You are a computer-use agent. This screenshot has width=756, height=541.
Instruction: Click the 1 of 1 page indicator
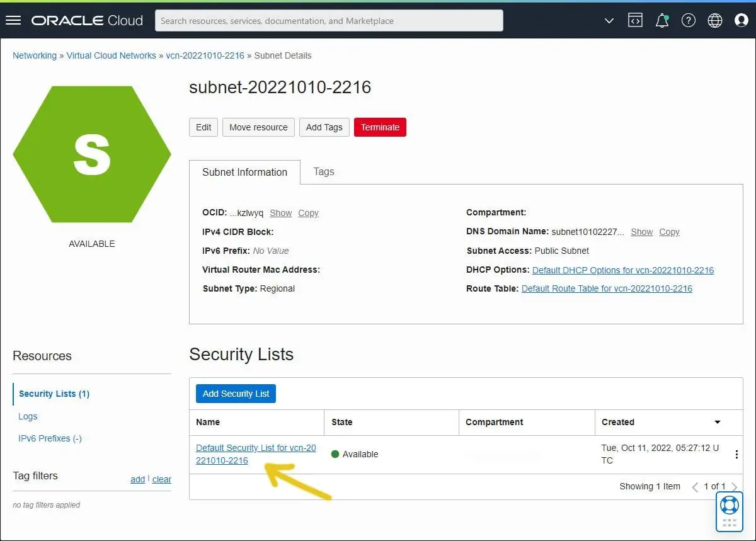coord(714,486)
